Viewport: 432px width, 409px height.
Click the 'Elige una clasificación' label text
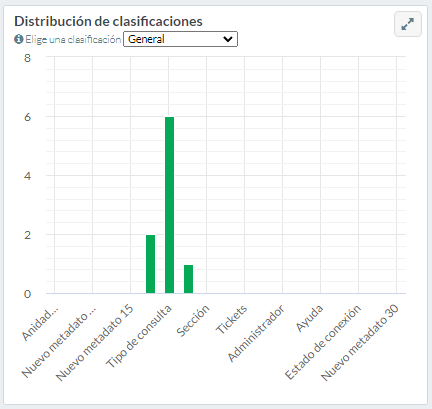73,39
